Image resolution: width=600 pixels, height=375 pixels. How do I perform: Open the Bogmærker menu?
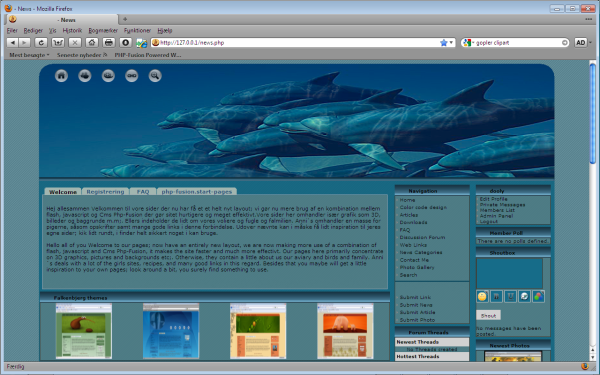pyautogui.click(x=103, y=31)
